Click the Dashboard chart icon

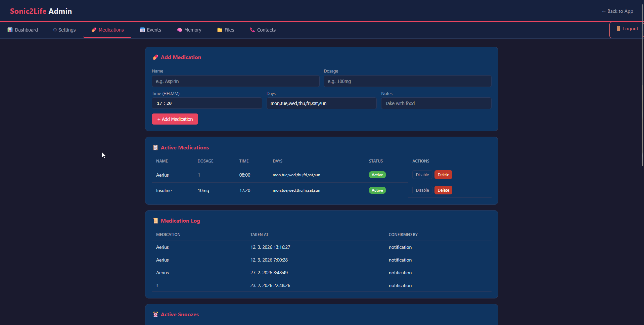(x=10, y=30)
